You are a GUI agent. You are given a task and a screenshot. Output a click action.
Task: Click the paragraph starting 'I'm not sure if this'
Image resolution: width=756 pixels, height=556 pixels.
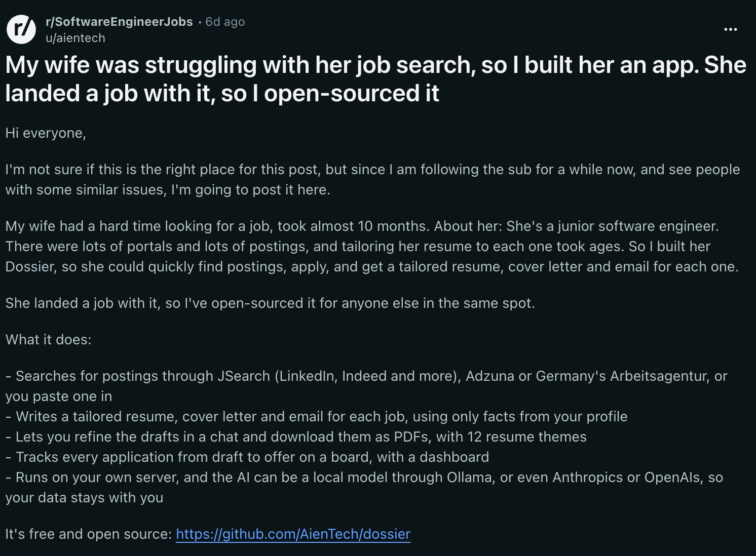[372, 179]
